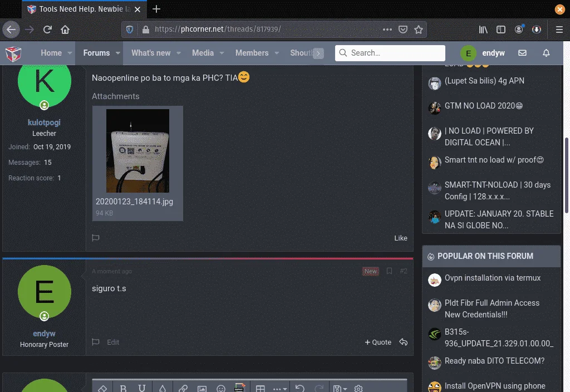Open Forums navigation tab

click(96, 53)
